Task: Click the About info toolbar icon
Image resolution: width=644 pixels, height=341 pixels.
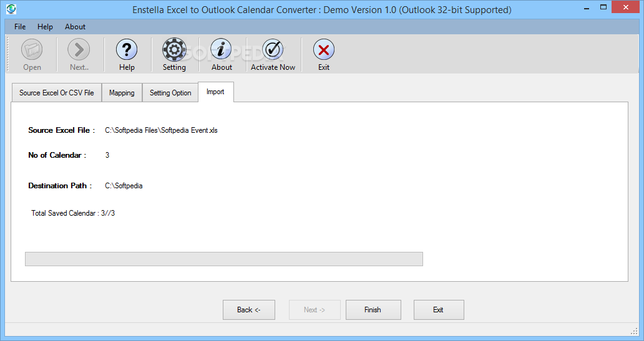Action: (x=222, y=50)
